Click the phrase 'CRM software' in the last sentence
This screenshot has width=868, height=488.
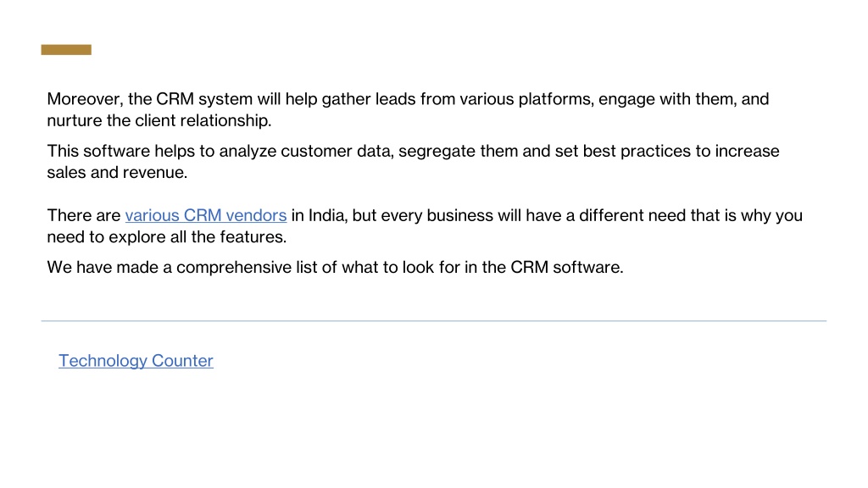(x=566, y=267)
